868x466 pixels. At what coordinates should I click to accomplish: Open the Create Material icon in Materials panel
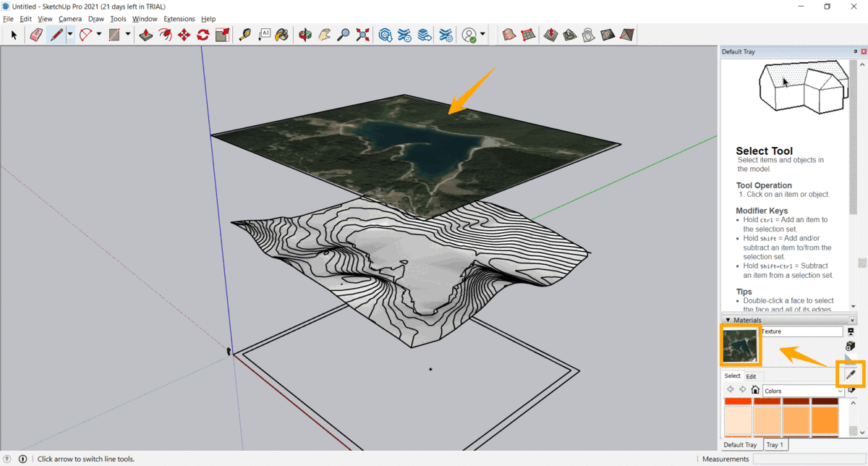click(851, 346)
